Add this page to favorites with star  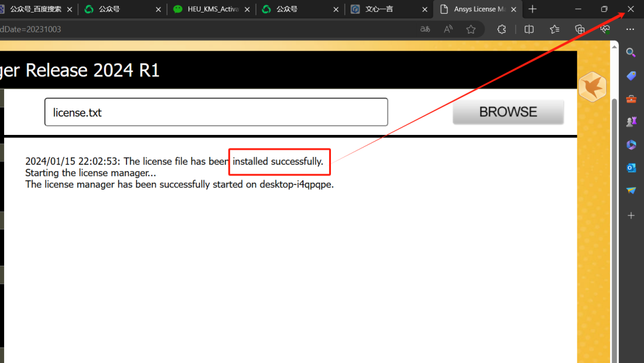pyautogui.click(x=471, y=29)
